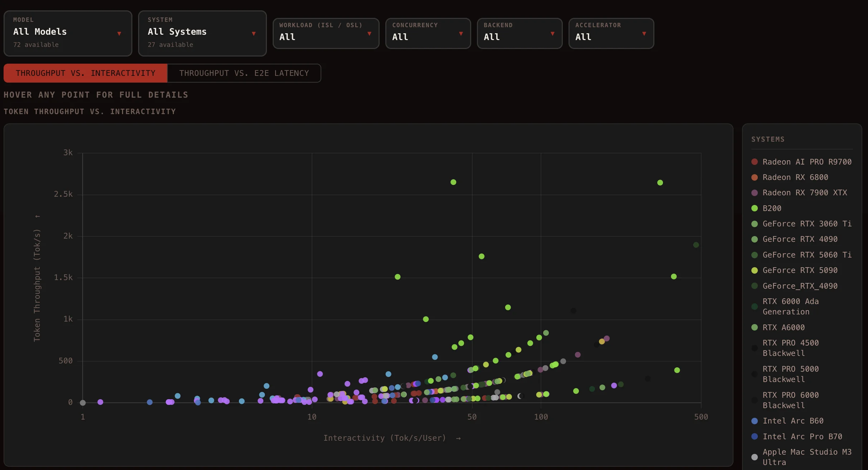The image size is (868, 470).
Task: Expand the Workload (ISL / OSL) dropdown
Action: coord(326,33)
